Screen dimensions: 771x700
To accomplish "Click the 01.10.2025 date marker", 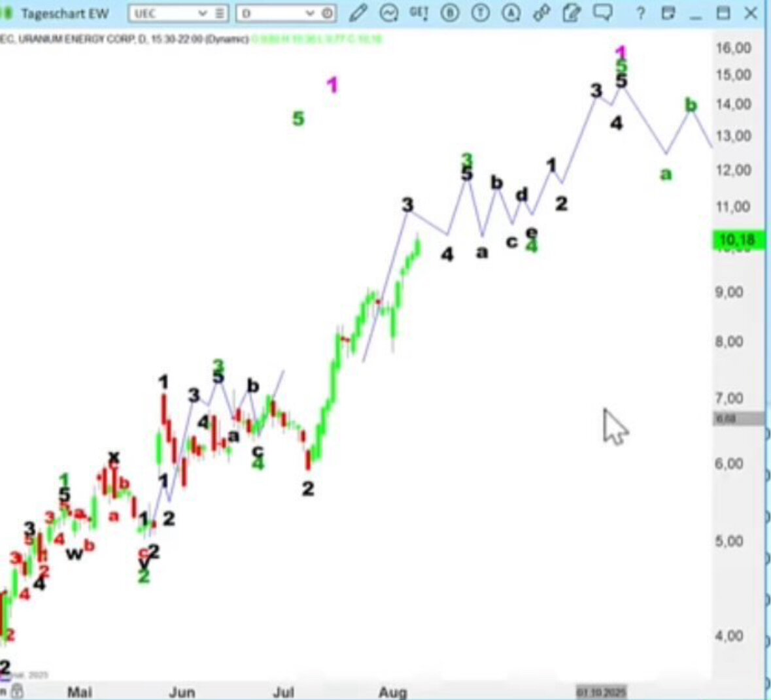I will pyautogui.click(x=601, y=692).
